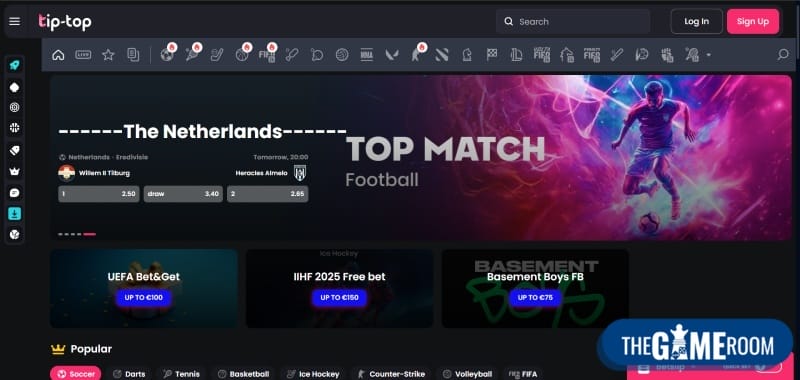This screenshot has height=380, width=800.
Task: Open the chat bubble icon in sidebar
Action: point(15,193)
